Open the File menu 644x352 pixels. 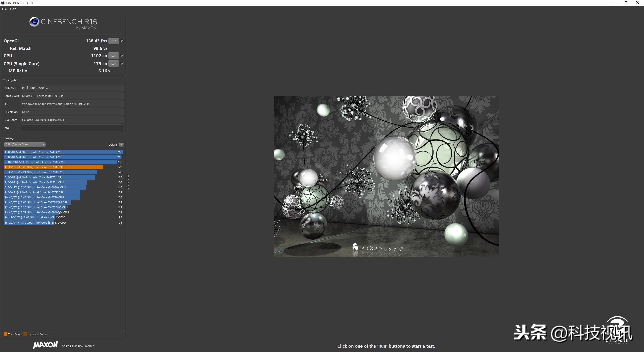click(x=4, y=9)
